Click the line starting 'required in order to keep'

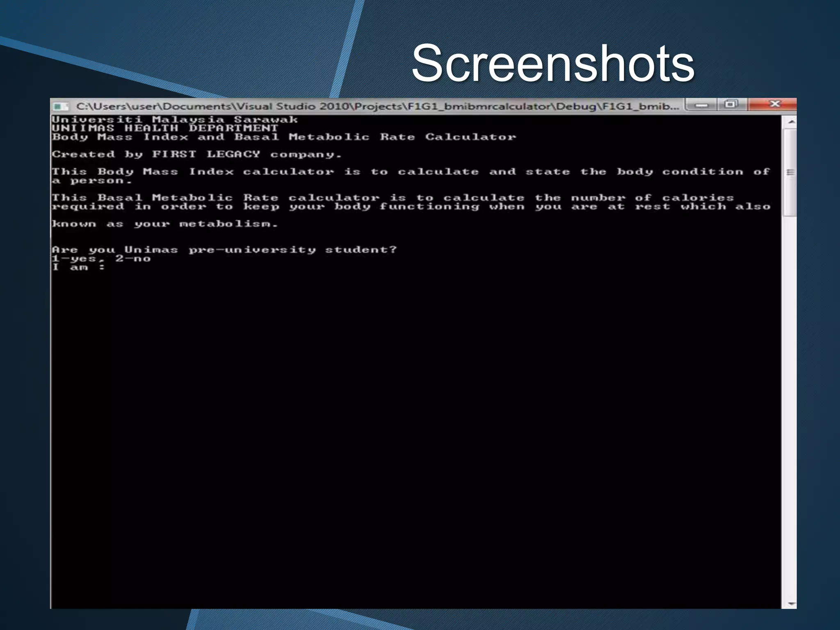point(411,207)
